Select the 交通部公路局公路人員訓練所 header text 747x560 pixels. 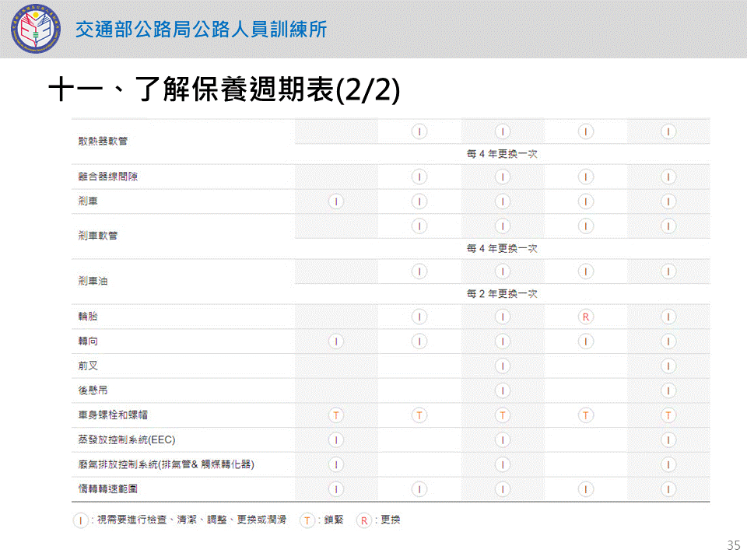pos(201,30)
